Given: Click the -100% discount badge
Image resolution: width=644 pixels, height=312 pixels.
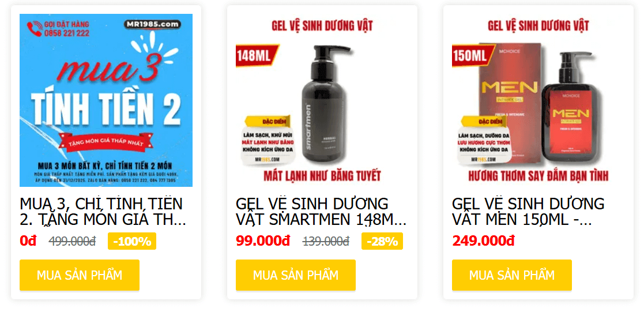Looking at the screenshot, I should click(x=132, y=241).
